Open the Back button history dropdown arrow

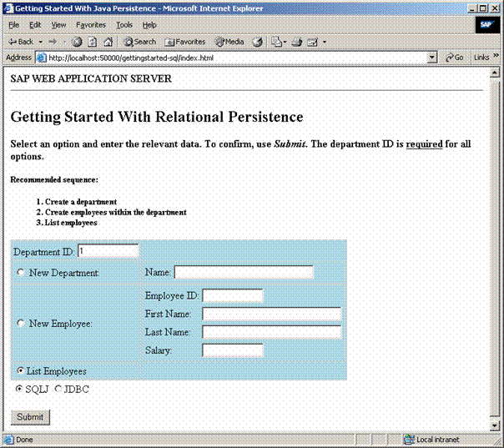coord(42,41)
